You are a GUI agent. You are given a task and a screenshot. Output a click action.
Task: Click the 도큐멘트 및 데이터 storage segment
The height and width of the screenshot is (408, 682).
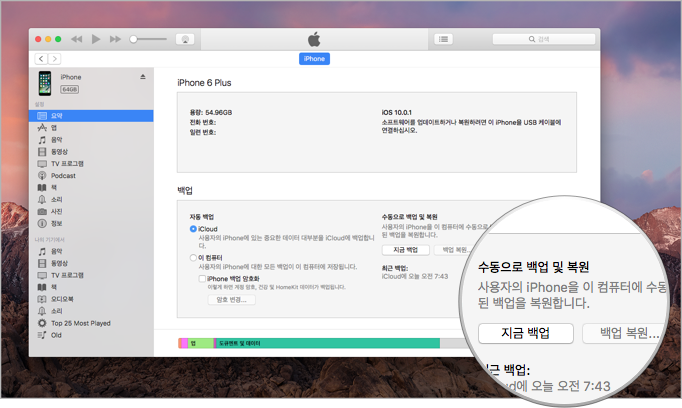point(328,343)
